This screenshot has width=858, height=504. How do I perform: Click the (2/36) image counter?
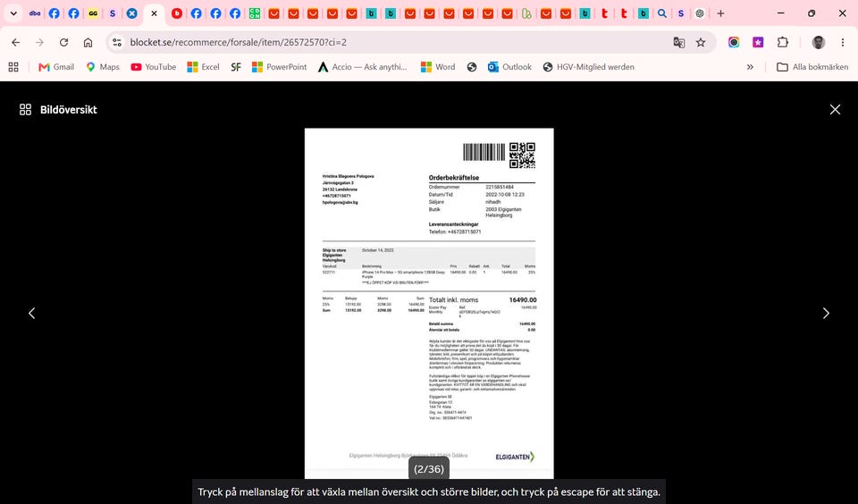pos(429,469)
